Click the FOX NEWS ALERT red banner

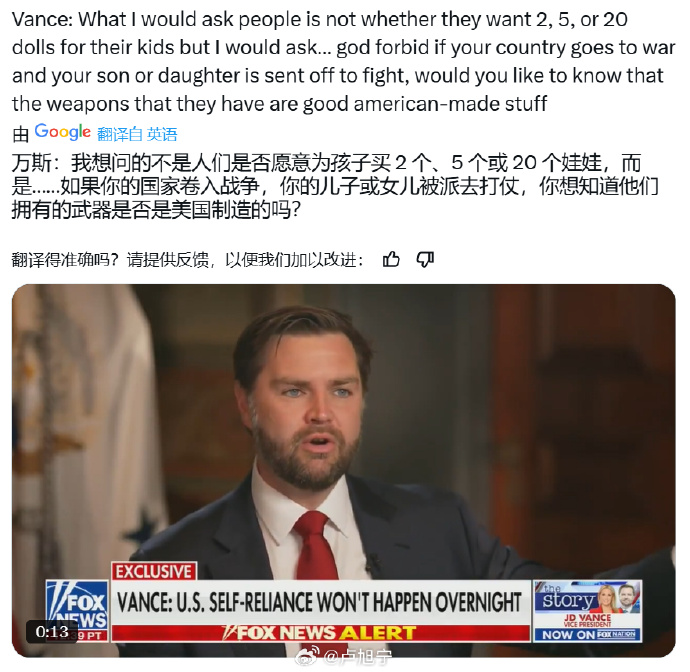pos(320,632)
